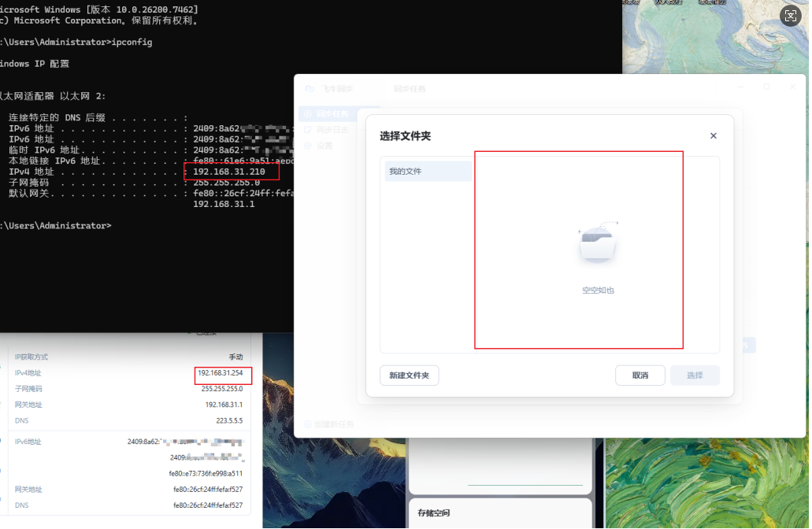
Task: Close the 选择文件夹 dialog with the X
Action: 713,135
